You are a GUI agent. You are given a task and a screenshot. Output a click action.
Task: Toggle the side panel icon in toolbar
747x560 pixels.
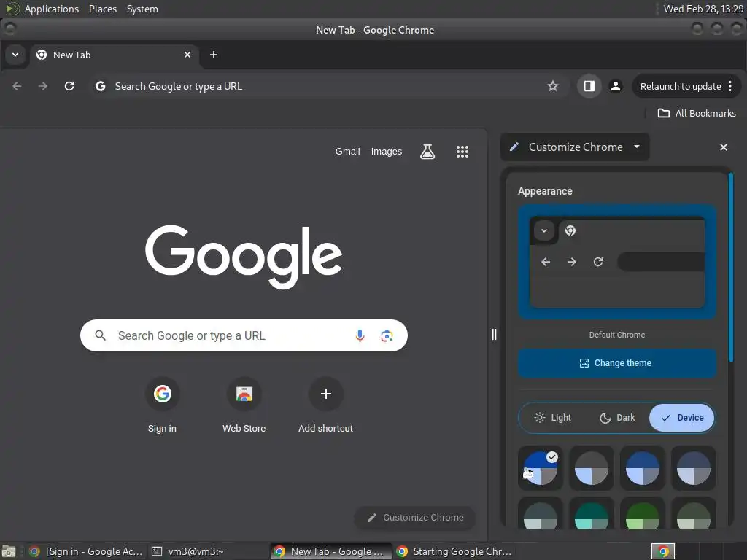coord(589,86)
